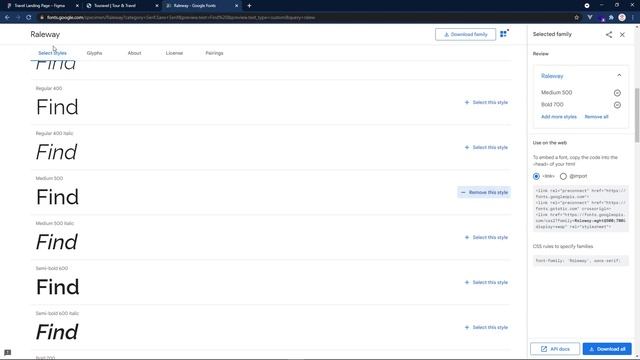Click the Semi-bold 600 Find preview text
This screenshot has width=640, height=360.
pyautogui.click(x=58, y=287)
